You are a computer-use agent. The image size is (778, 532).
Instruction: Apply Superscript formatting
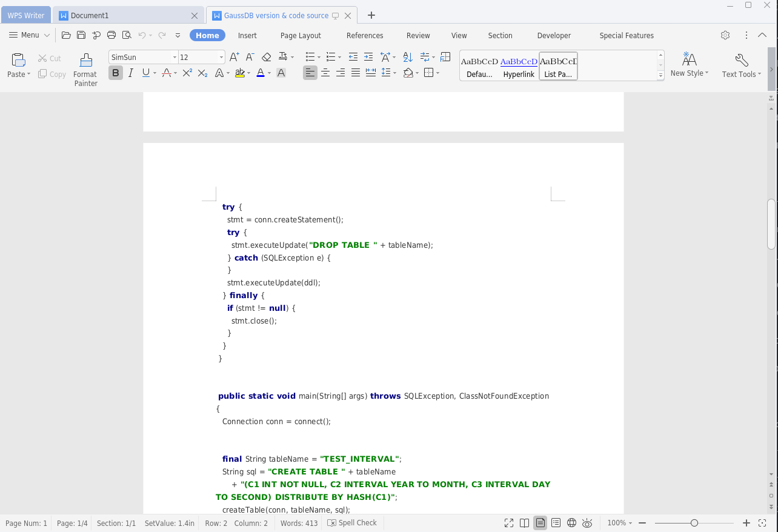[x=187, y=73]
